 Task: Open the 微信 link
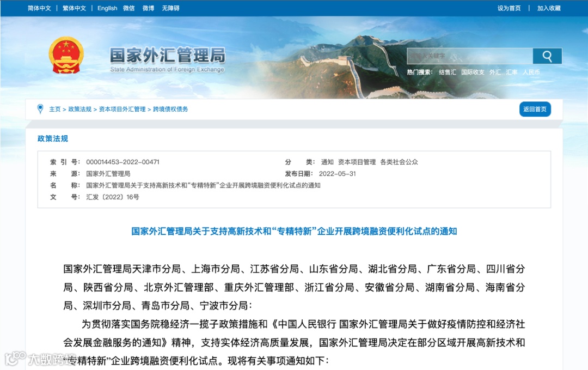tap(128, 8)
